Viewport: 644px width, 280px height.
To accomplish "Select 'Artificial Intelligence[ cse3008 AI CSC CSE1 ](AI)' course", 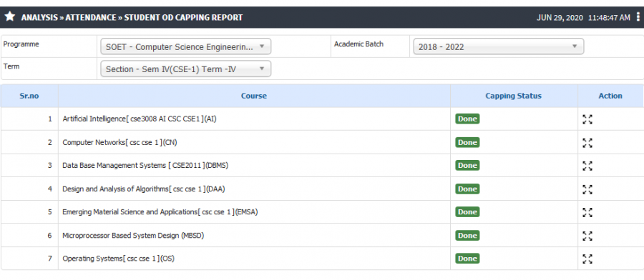I will tap(140, 119).
